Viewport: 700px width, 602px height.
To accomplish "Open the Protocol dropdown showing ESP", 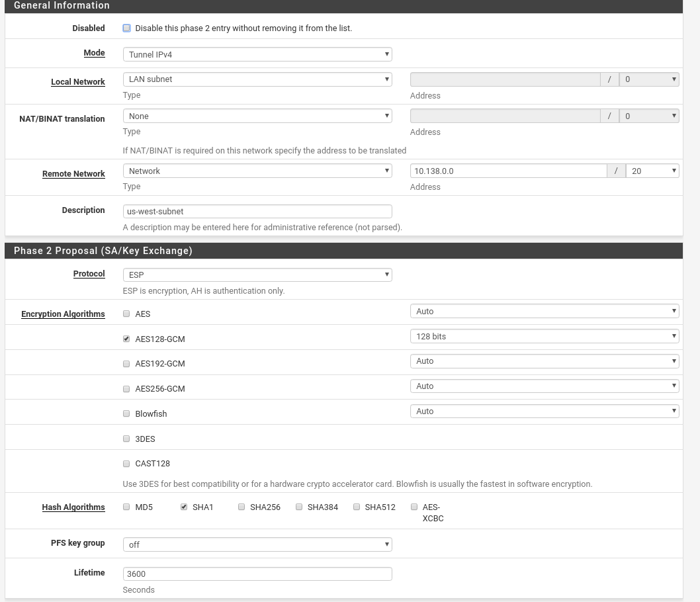I will coord(257,275).
